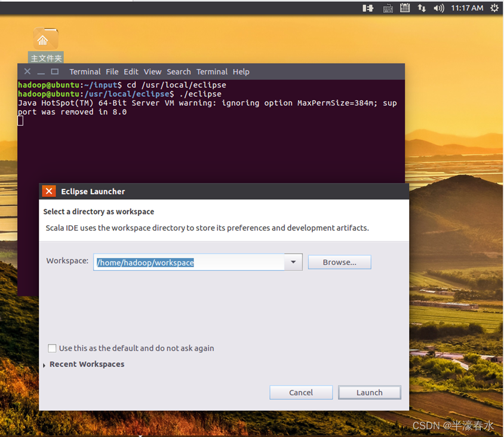Screen dimensions: 504x437
Task: Click the Launch button
Action: [369, 392]
